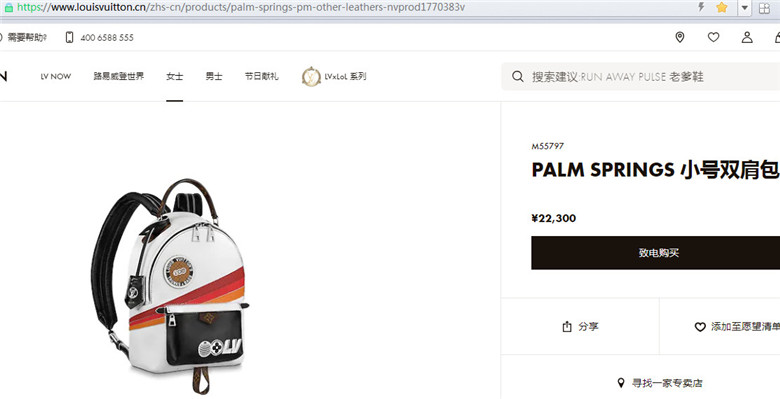Click the share icon beside 分享
780x399 pixels.
567,326
